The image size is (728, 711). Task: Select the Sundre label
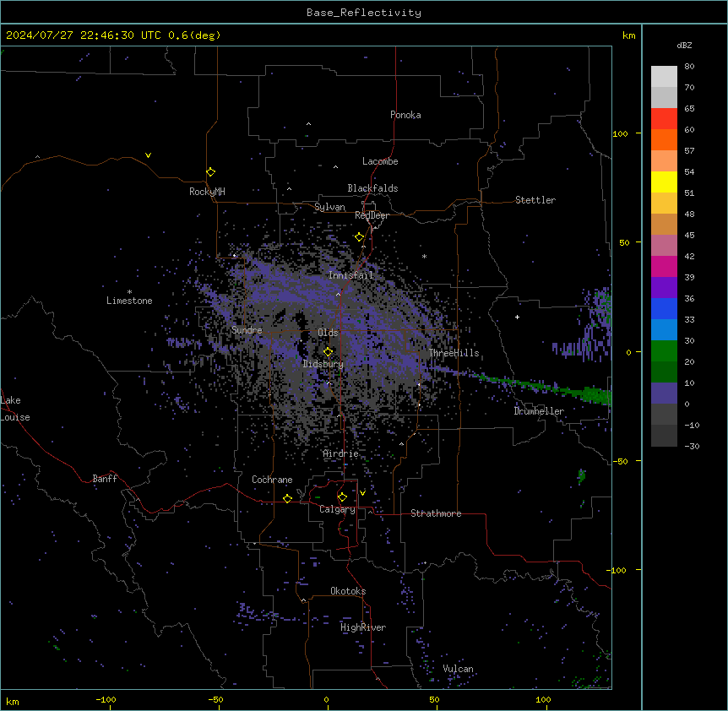[247, 330]
